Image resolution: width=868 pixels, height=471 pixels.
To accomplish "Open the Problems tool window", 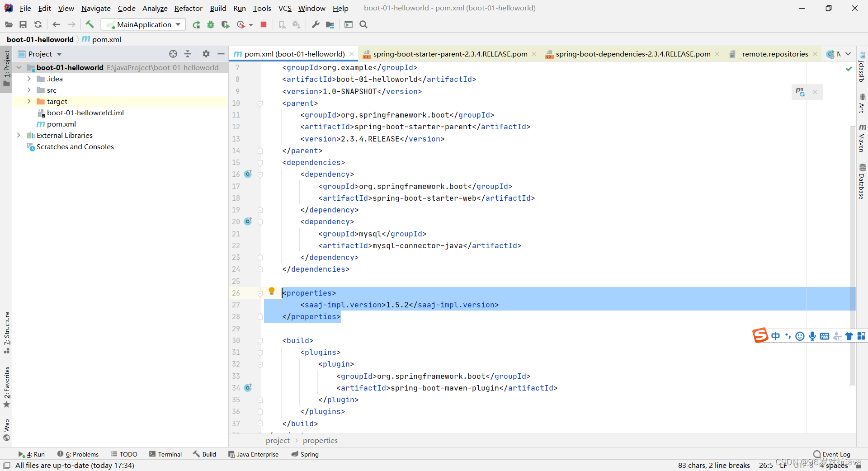I will (x=78, y=454).
